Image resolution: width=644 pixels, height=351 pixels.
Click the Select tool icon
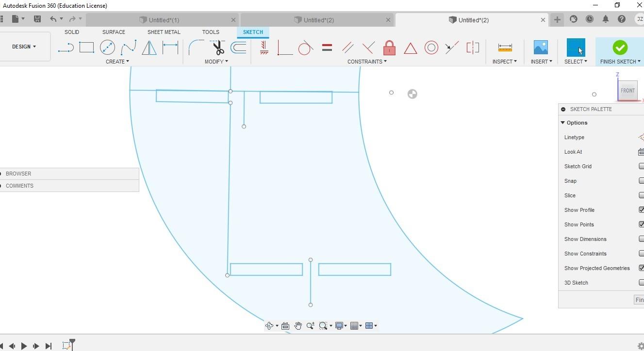(576, 48)
